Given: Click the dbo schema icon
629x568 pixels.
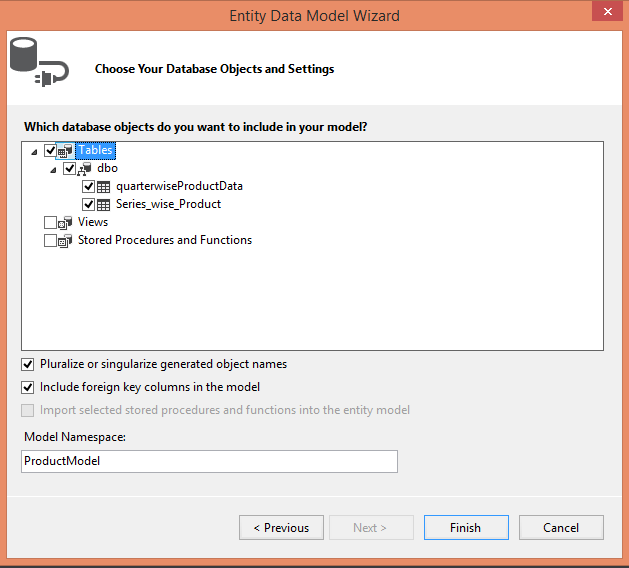Looking at the screenshot, I should point(85,169).
